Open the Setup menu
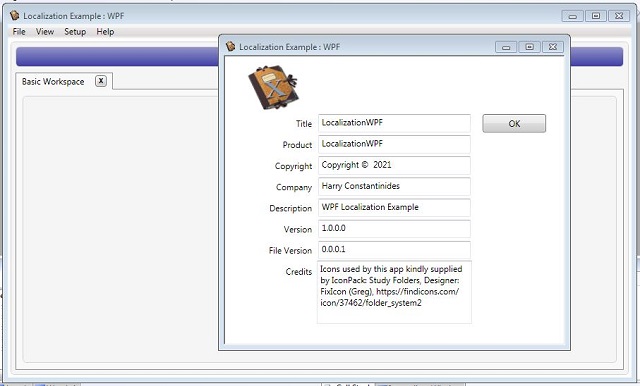640x386 pixels. (75, 31)
